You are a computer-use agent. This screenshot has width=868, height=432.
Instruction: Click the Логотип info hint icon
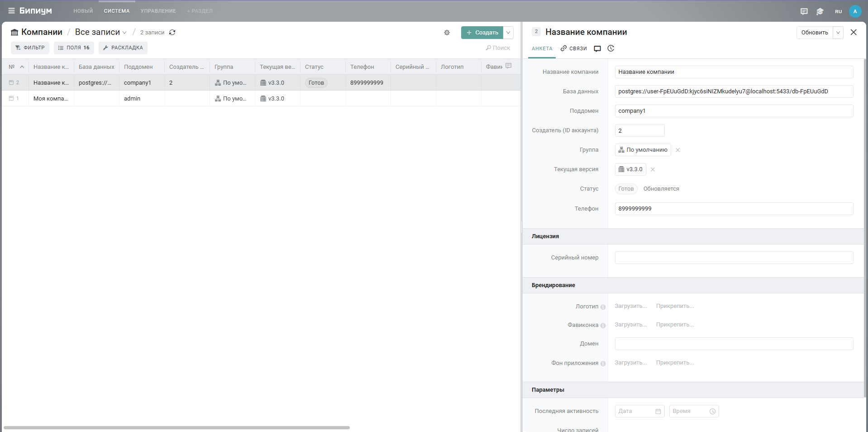(603, 307)
